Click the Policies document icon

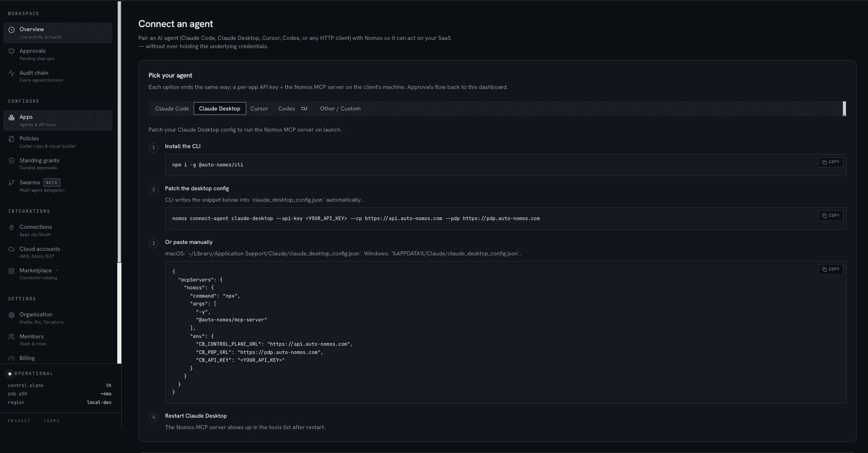coord(11,139)
